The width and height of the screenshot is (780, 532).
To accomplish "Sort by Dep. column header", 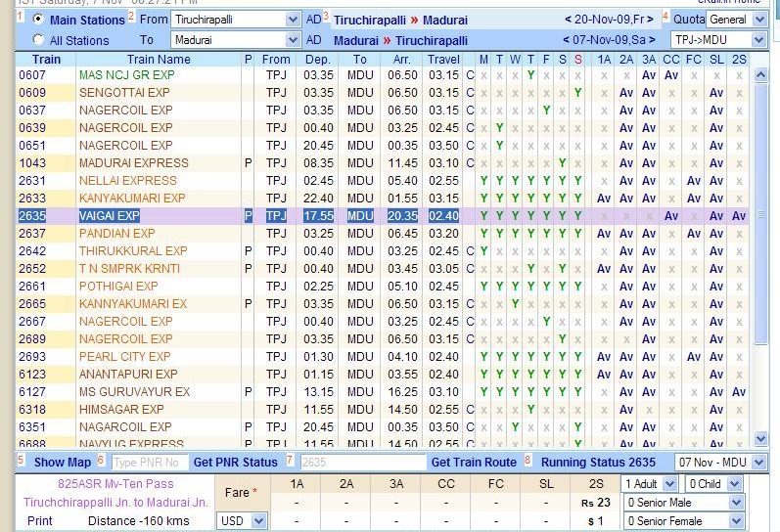I will (x=317, y=60).
